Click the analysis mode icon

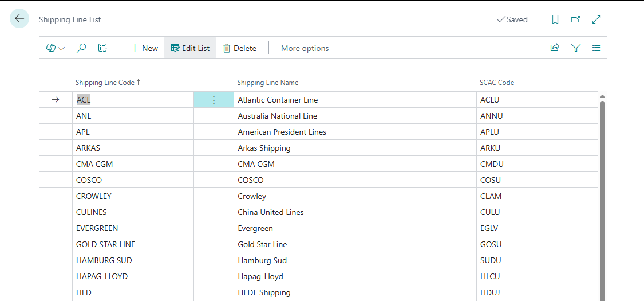[102, 48]
